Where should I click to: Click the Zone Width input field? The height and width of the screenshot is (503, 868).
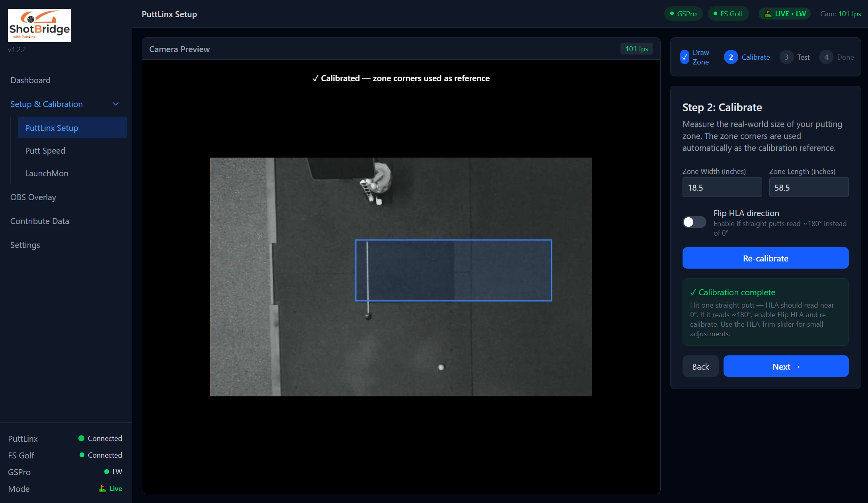722,187
